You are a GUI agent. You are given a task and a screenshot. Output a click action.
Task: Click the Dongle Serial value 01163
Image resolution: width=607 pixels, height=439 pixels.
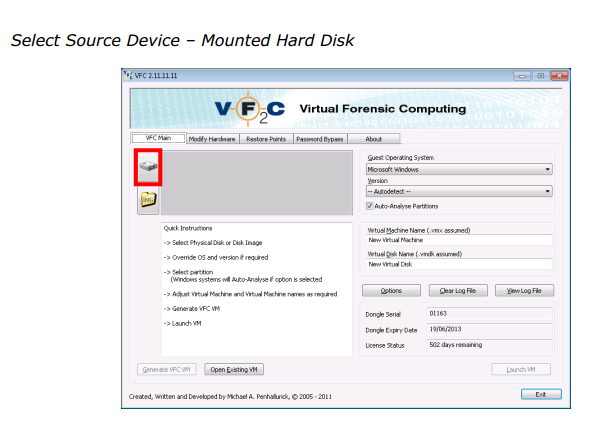489,314
